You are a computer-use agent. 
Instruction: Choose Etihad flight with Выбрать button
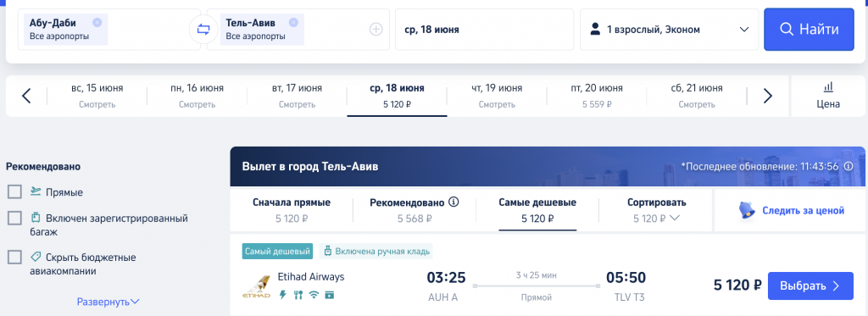point(810,286)
